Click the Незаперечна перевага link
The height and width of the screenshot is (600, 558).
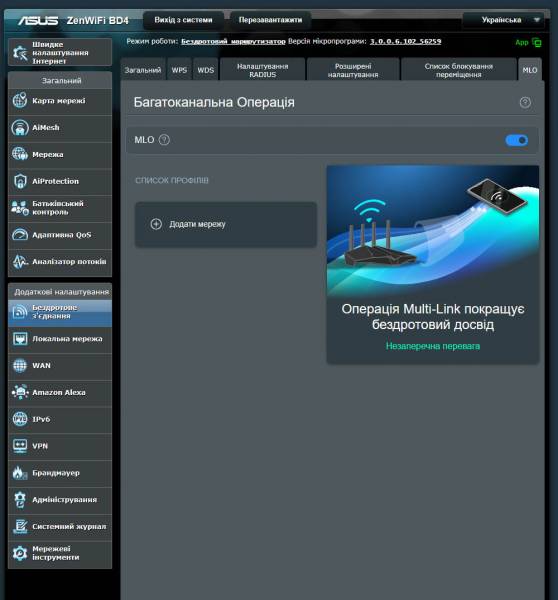(x=432, y=346)
